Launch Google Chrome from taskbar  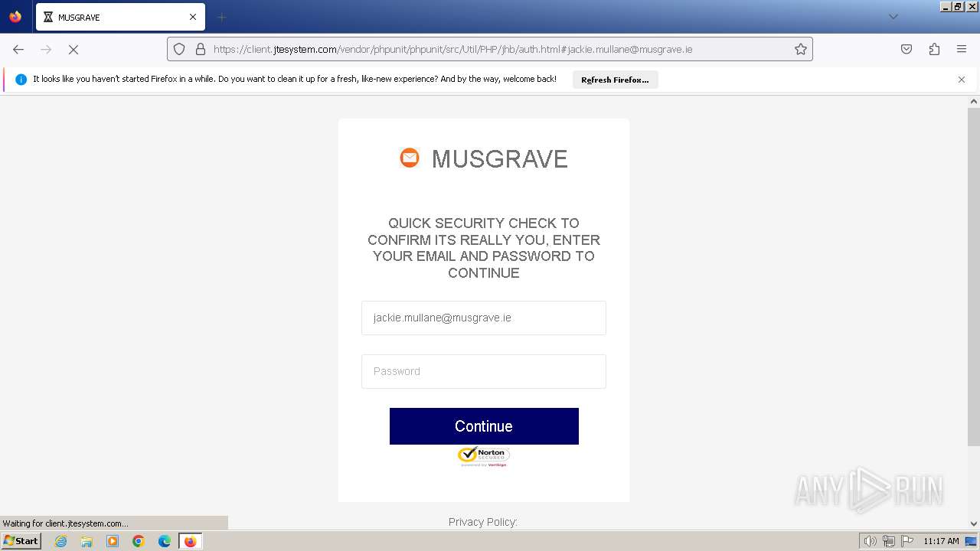coord(139,541)
